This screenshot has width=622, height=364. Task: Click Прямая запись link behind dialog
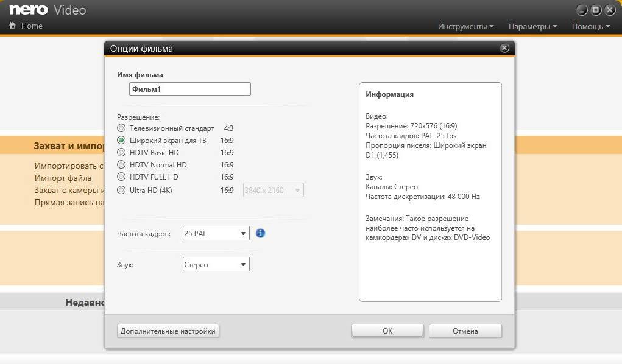[69, 202]
